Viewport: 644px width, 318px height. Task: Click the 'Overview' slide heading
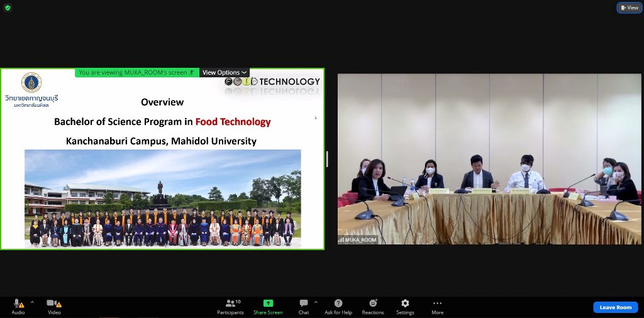point(162,102)
